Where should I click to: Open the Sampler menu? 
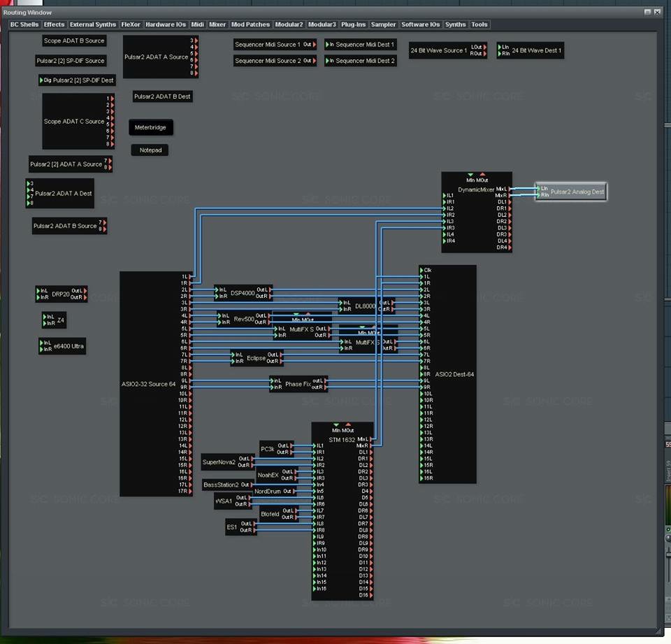pyautogui.click(x=384, y=24)
